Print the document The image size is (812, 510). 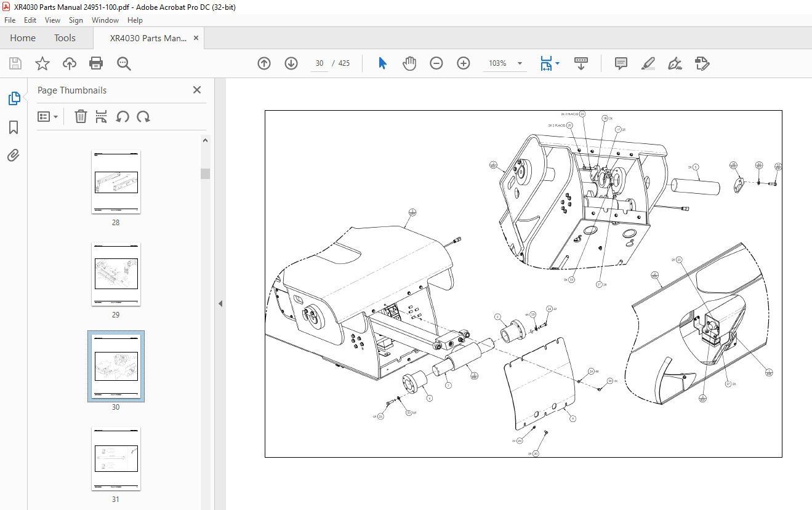tap(96, 63)
